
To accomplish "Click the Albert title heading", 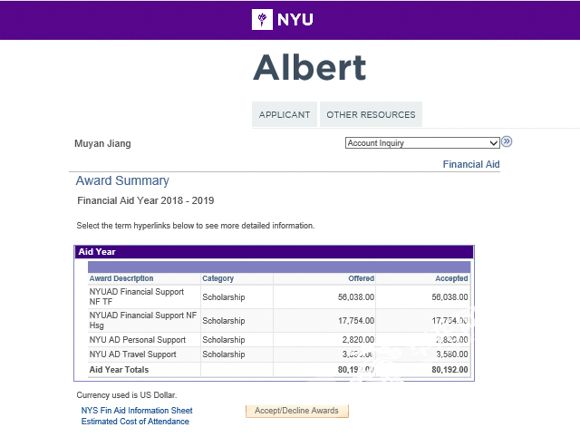I will click(x=310, y=67).
